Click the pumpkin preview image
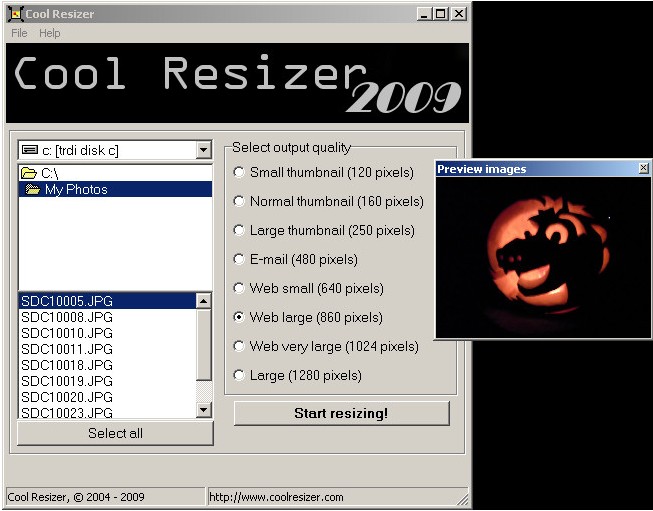This screenshot has height=511, width=653. coord(543,257)
